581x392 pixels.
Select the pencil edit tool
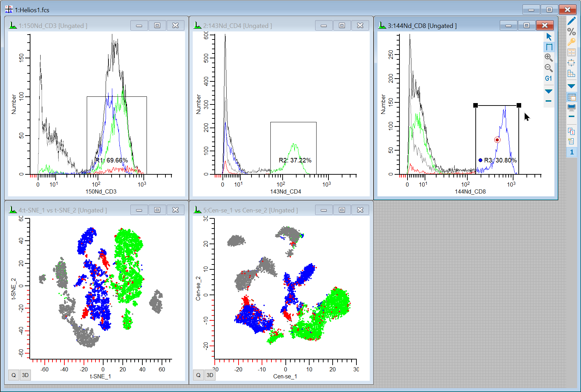(x=572, y=21)
